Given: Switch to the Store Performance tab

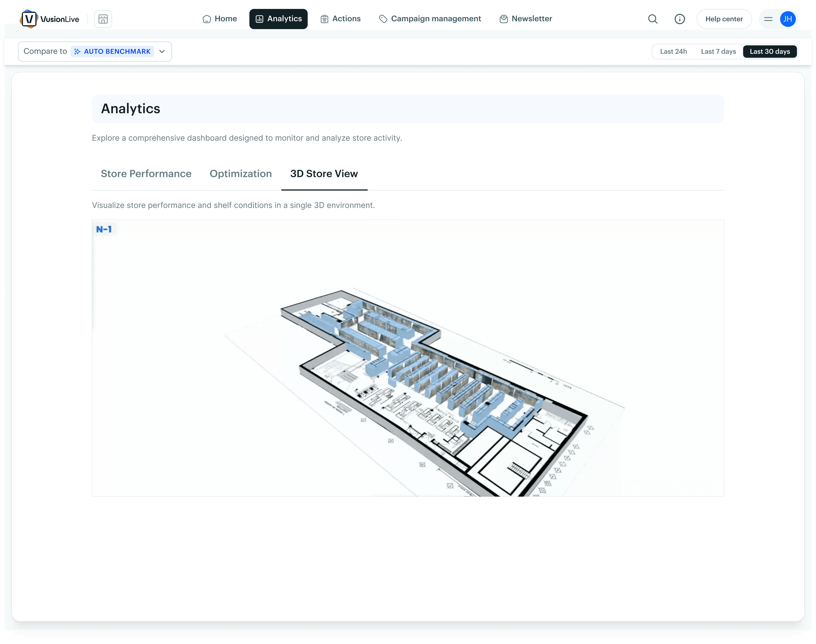Looking at the screenshot, I should 146,173.
